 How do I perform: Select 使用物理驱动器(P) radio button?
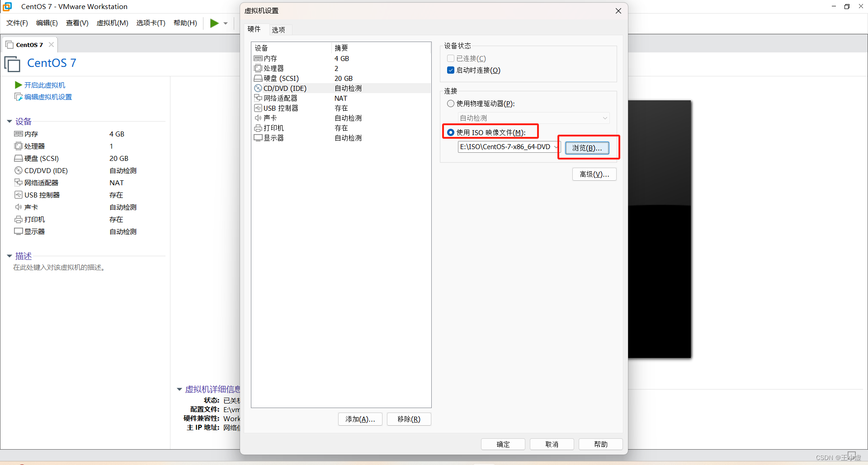pyautogui.click(x=451, y=103)
